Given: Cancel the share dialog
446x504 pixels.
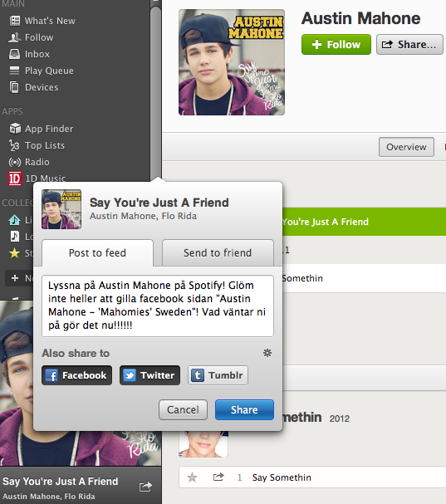Looking at the screenshot, I should click(x=183, y=410).
